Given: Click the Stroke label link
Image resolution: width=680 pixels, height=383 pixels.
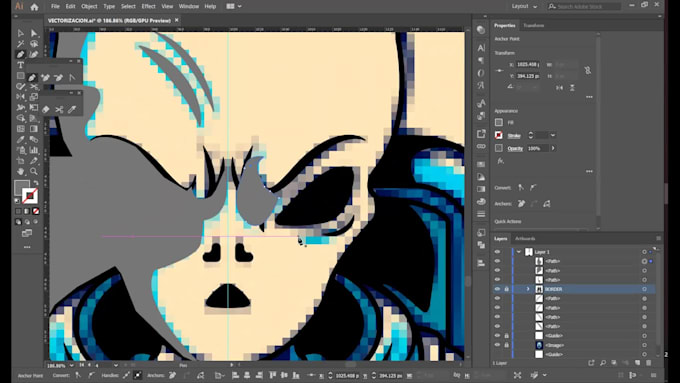Looking at the screenshot, I should 514,136.
